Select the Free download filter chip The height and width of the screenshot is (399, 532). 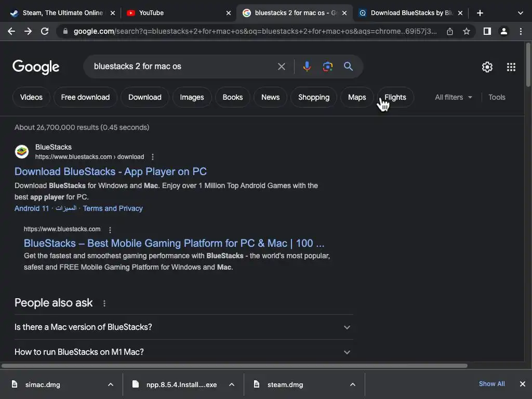(x=85, y=97)
